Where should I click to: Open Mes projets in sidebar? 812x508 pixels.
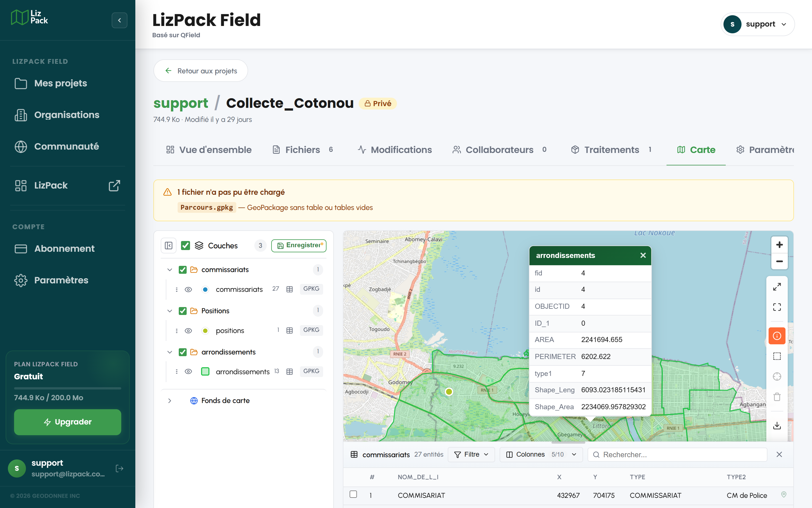tap(67, 83)
